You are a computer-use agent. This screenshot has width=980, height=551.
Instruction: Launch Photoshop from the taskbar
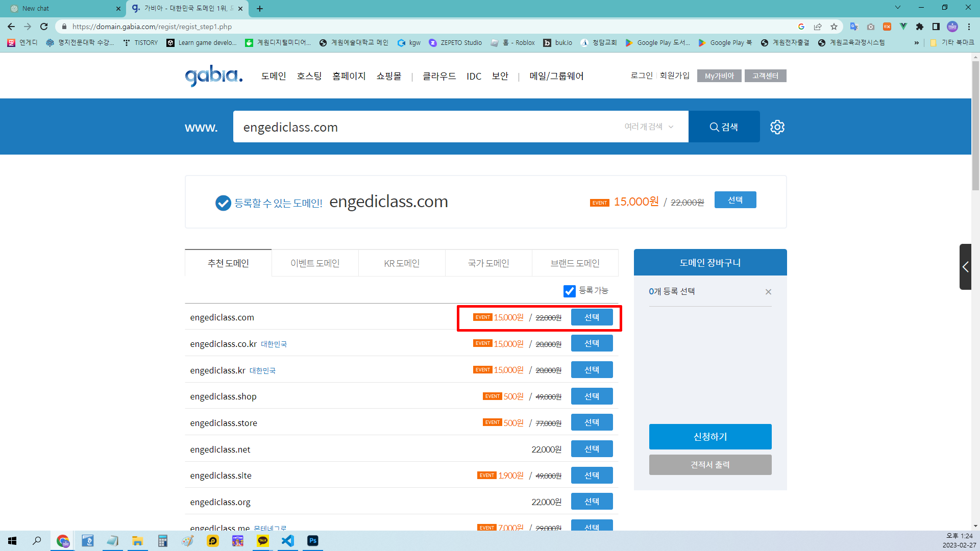point(313,541)
